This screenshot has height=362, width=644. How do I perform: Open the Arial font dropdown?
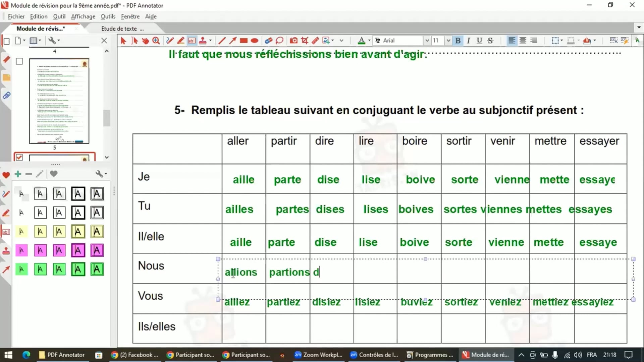coord(427,41)
